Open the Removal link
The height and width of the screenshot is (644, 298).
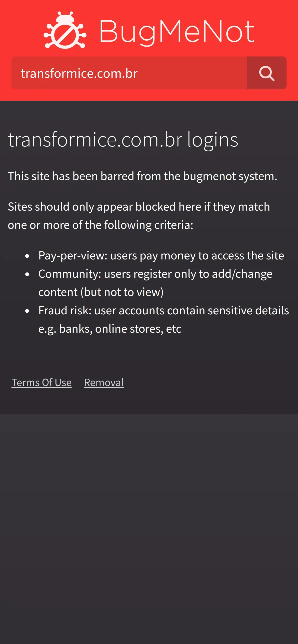(x=104, y=383)
